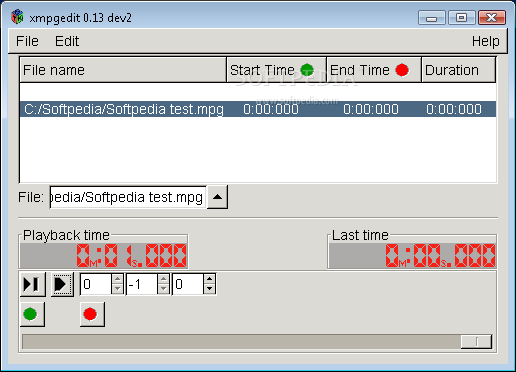516x372 pixels.
Task: Increase the minutes spinner value
Action: pyautogui.click(x=117, y=279)
